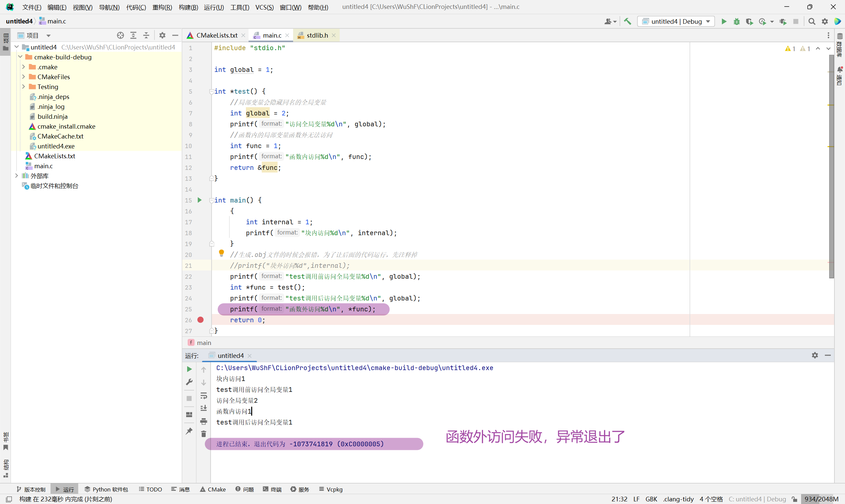Screen dimensions: 845x504
Task: Open 版本控制 tool window
Action: point(31,489)
